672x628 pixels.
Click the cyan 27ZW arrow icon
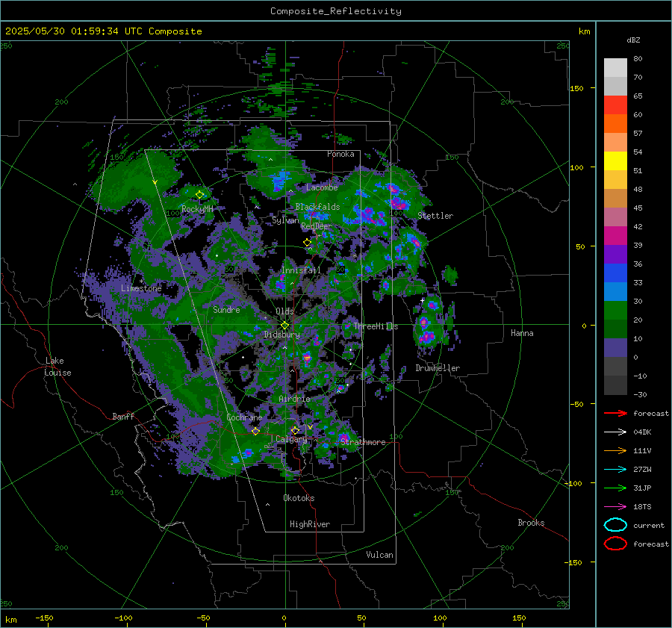tap(615, 469)
